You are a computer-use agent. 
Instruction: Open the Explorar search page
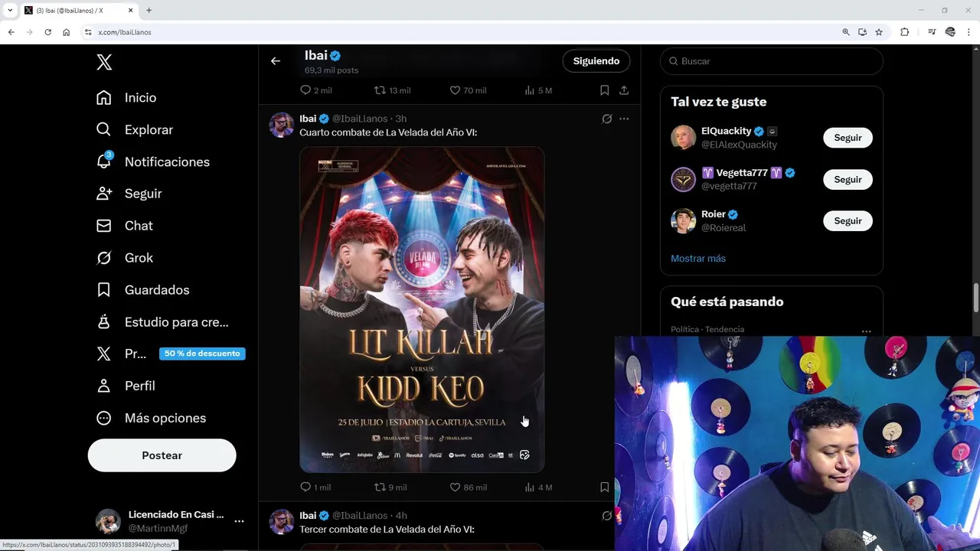pyautogui.click(x=135, y=130)
